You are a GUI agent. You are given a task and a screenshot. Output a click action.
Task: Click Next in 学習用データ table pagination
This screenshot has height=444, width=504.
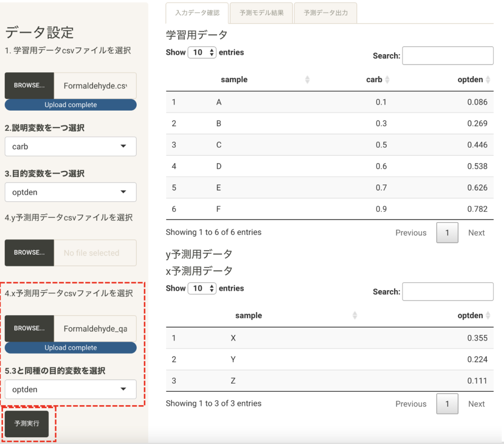point(476,233)
